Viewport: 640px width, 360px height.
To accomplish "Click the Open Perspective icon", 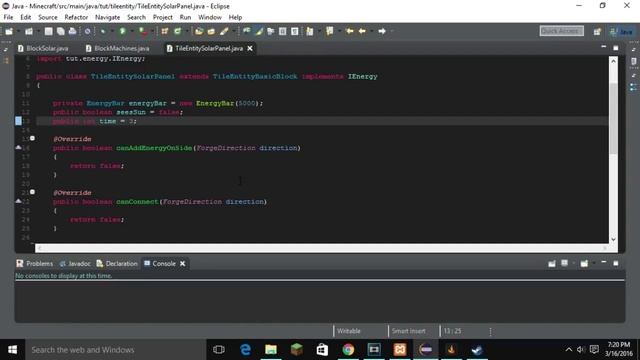I will pyautogui.click(x=597, y=31).
